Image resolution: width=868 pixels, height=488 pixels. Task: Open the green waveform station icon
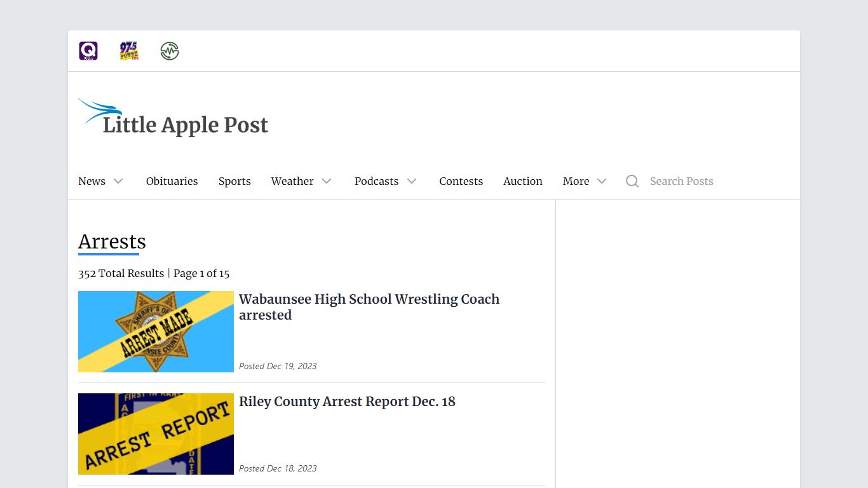coord(170,51)
